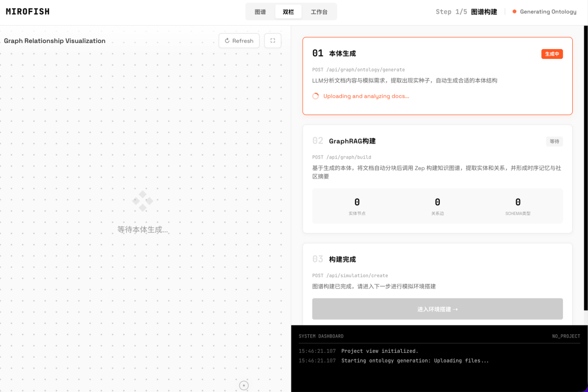Click the circular arrow icon in Refresh

coord(227,41)
